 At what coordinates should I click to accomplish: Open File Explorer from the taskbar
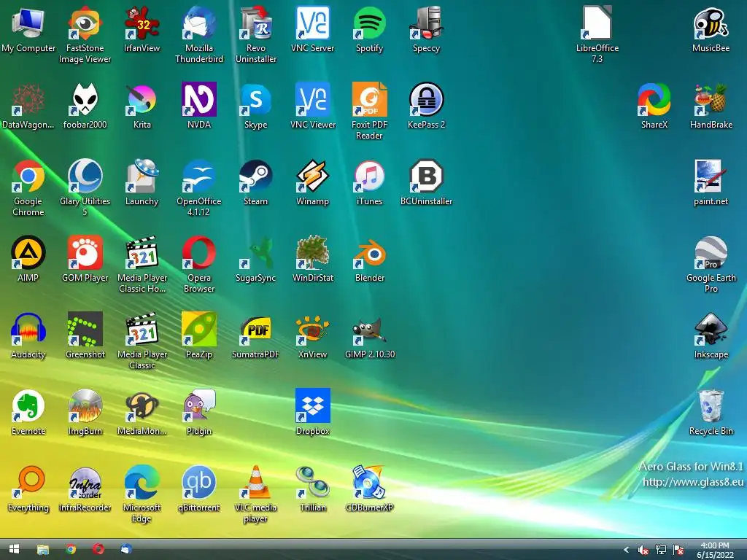(x=43, y=550)
